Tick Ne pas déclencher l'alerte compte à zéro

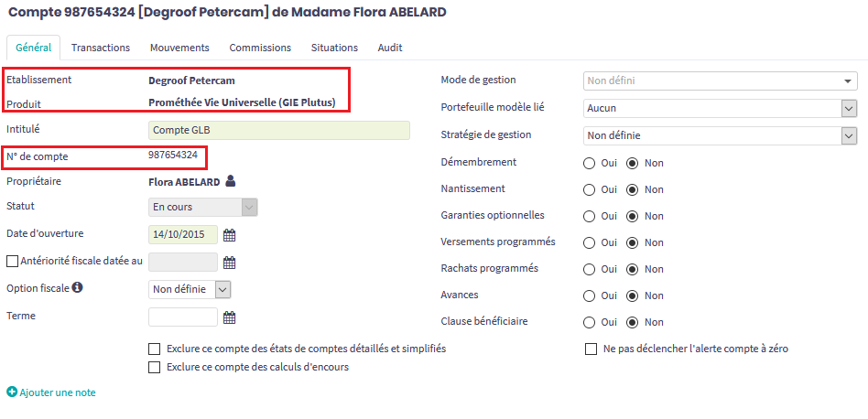591,349
